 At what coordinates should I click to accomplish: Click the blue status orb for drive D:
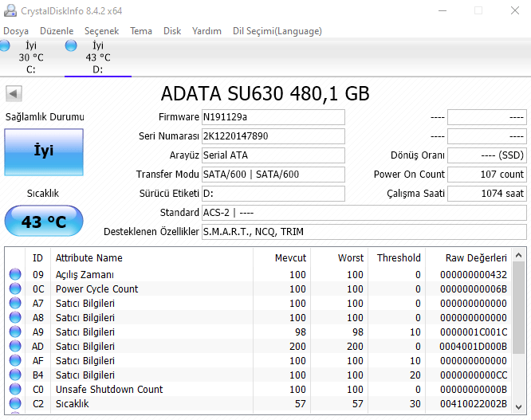pyautogui.click(x=71, y=46)
